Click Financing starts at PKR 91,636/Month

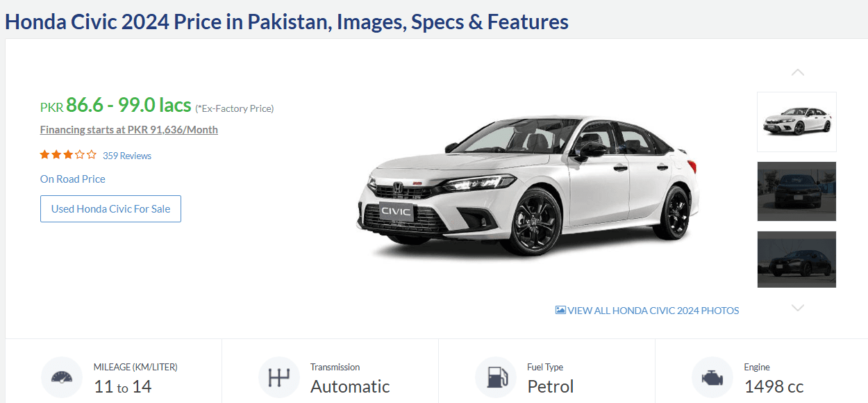tap(129, 129)
